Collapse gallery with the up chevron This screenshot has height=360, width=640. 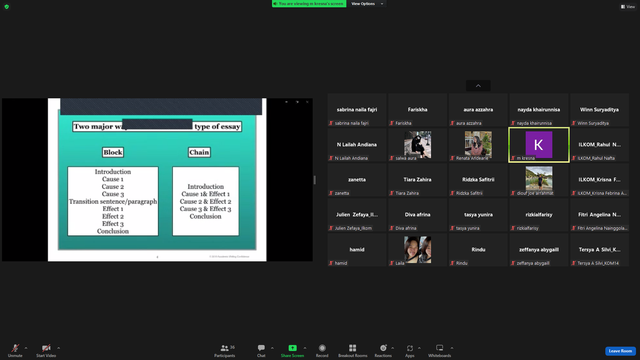click(478, 86)
